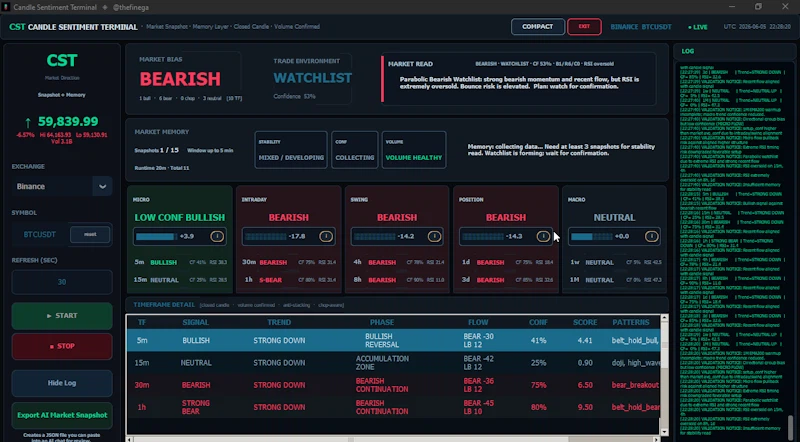800x442 pixels.
Task: Click the TF column header
Action: (x=142, y=323)
